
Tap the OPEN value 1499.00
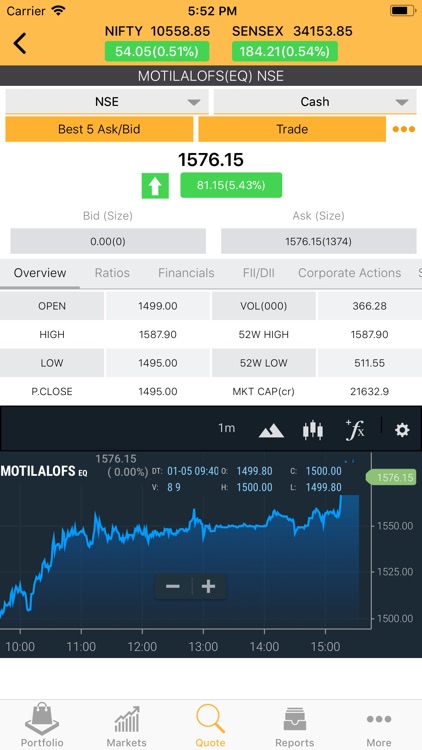[x=158, y=306]
